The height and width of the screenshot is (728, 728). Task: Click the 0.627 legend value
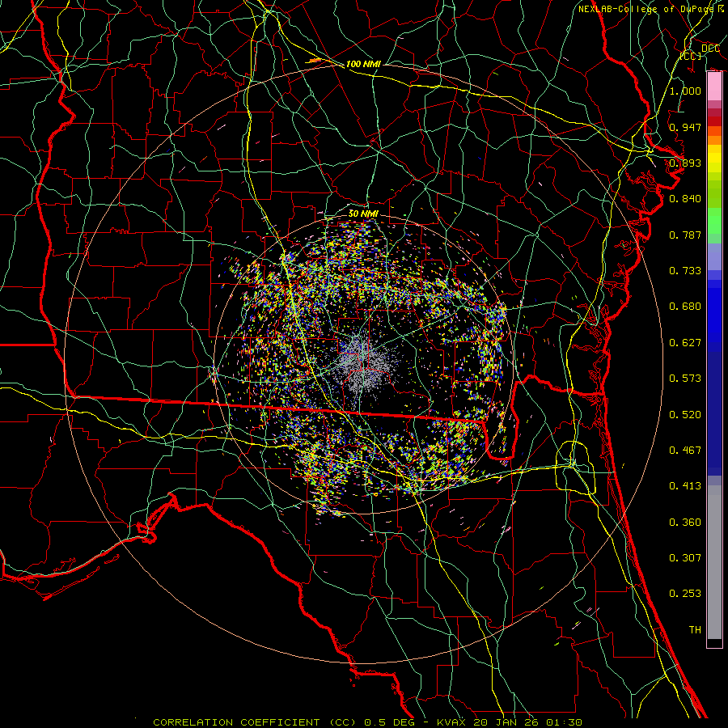(685, 343)
